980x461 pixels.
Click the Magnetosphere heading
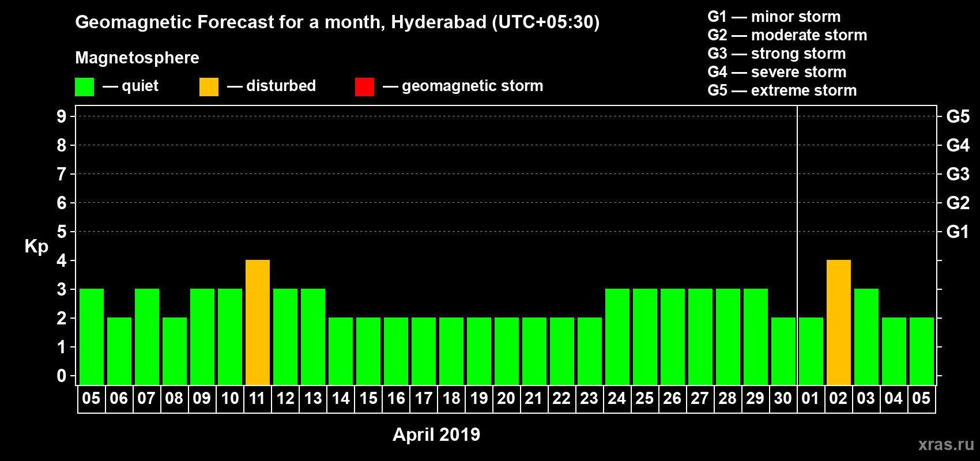pyautogui.click(x=137, y=58)
